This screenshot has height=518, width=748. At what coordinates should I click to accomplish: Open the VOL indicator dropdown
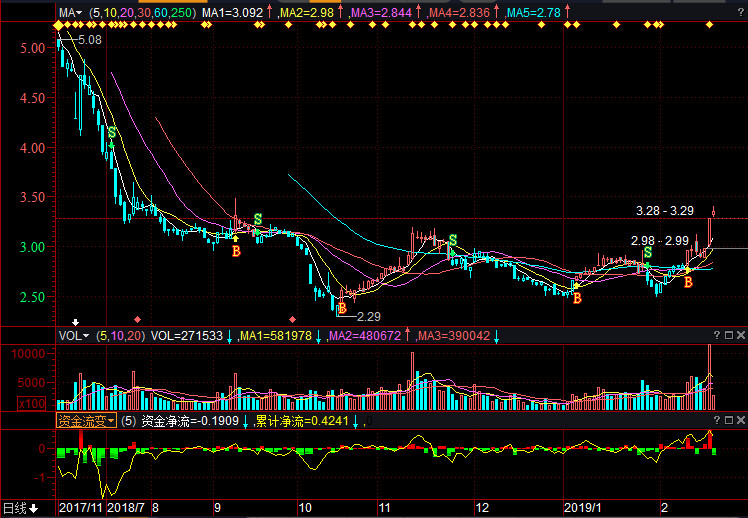point(72,336)
